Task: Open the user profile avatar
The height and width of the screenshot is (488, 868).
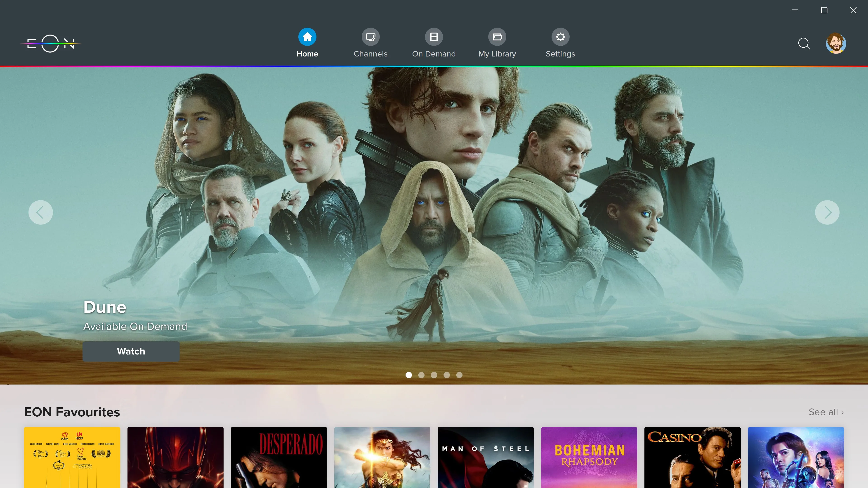Action: point(836,43)
